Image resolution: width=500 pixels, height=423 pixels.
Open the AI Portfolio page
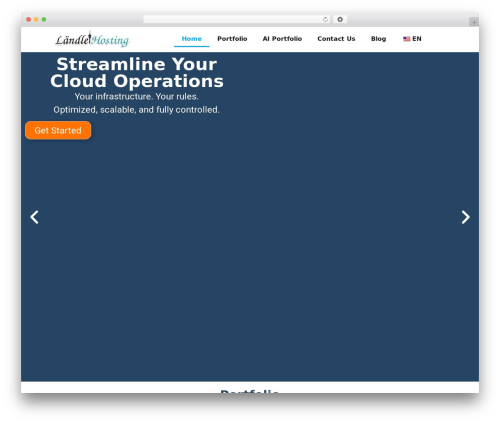(x=282, y=39)
